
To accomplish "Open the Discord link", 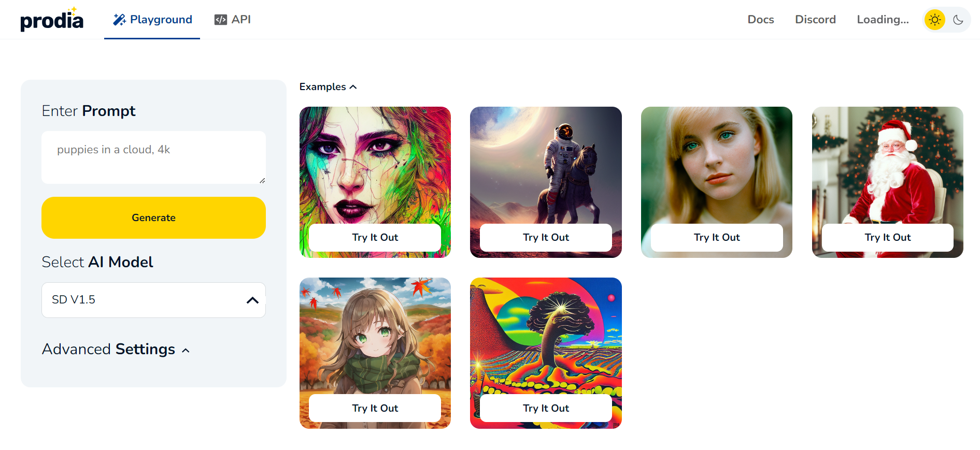I will pyautogui.click(x=815, y=20).
